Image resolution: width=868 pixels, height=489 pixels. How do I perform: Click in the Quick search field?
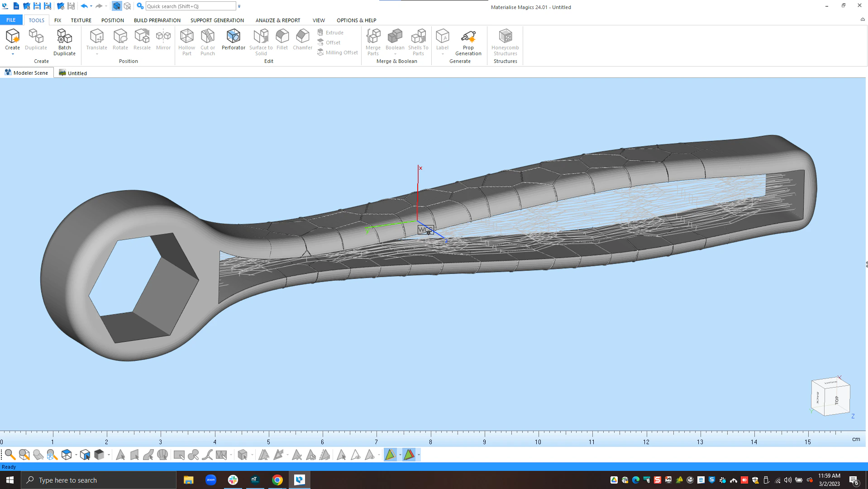pyautogui.click(x=190, y=6)
